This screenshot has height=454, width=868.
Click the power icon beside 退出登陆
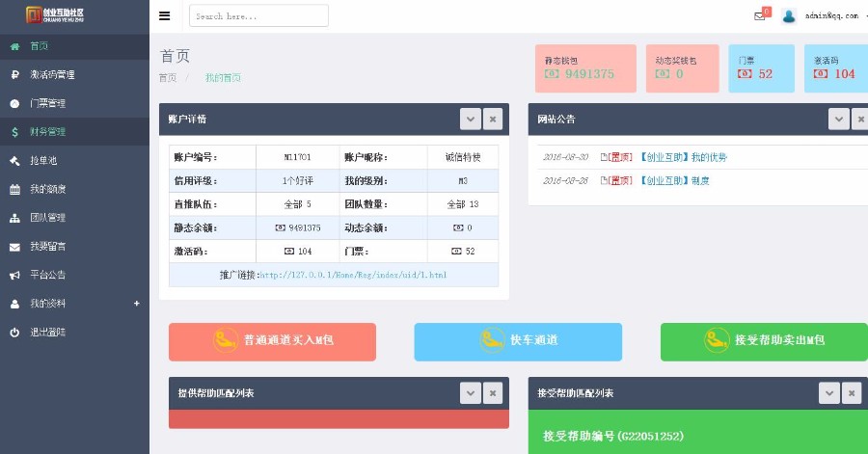coord(14,333)
